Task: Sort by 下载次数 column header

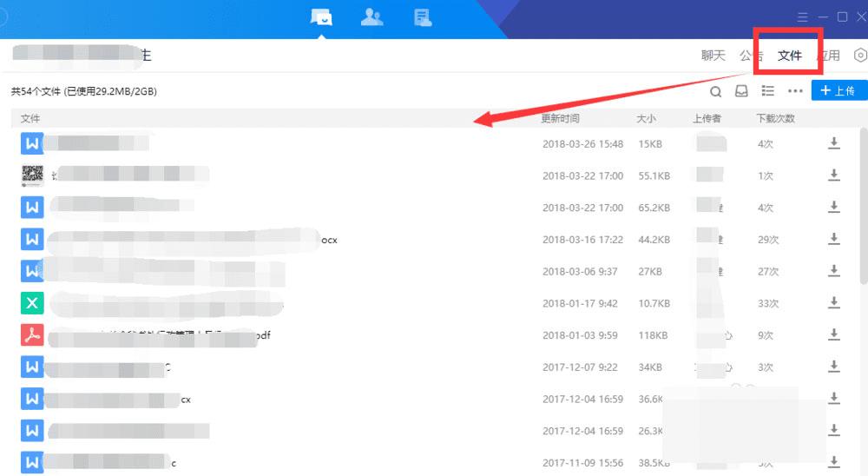Action: pyautogui.click(x=775, y=119)
